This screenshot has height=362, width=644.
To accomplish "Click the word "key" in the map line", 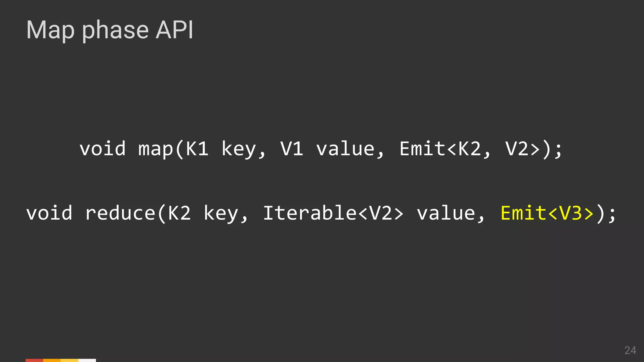I will tap(239, 149).
